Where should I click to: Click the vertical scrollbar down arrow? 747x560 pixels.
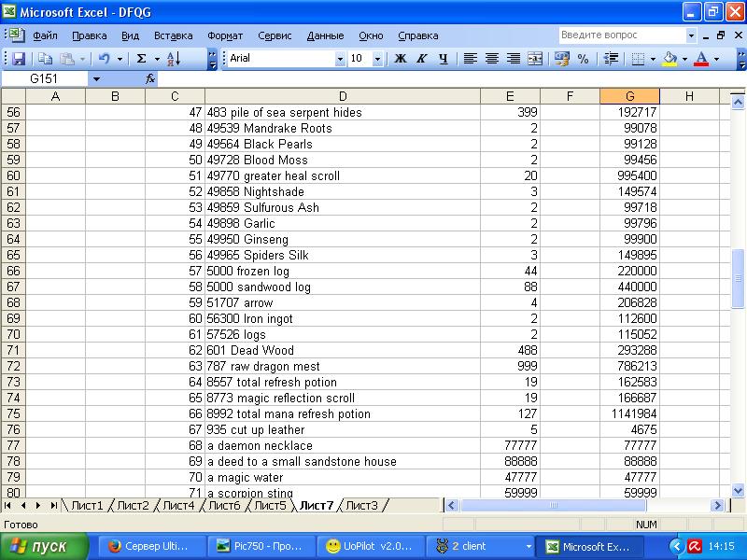click(738, 490)
